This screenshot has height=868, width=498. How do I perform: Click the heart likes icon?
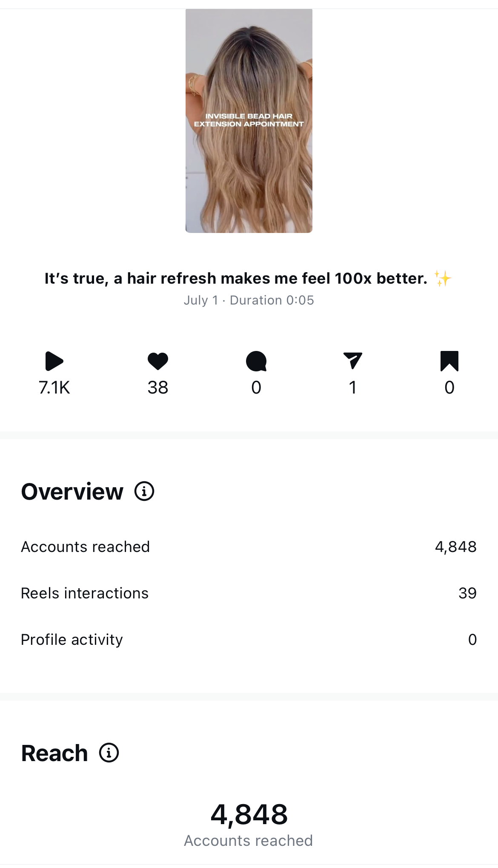coord(158,361)
